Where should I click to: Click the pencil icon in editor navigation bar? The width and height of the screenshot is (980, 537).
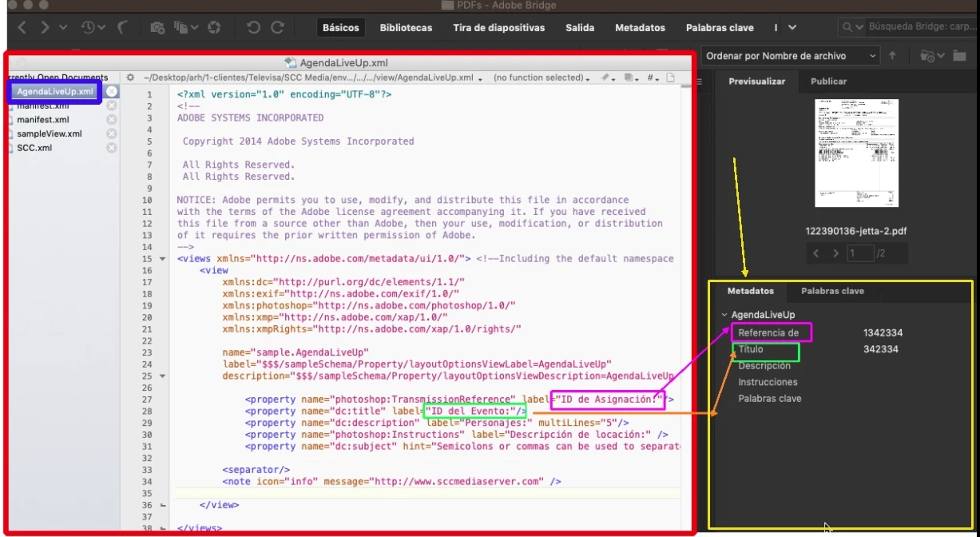606,78
